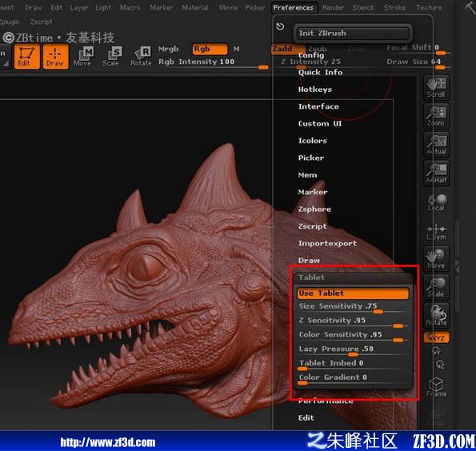Adjust the Rgb Intensity slider
Image resolution: width=476 pixels, height=451 pixels.
(x=213, y=63)
